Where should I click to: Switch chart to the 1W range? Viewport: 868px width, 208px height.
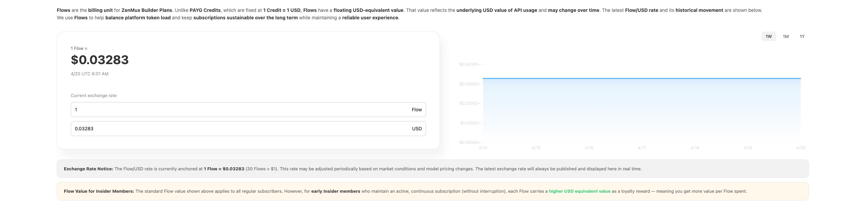click(x=768, y=37)
